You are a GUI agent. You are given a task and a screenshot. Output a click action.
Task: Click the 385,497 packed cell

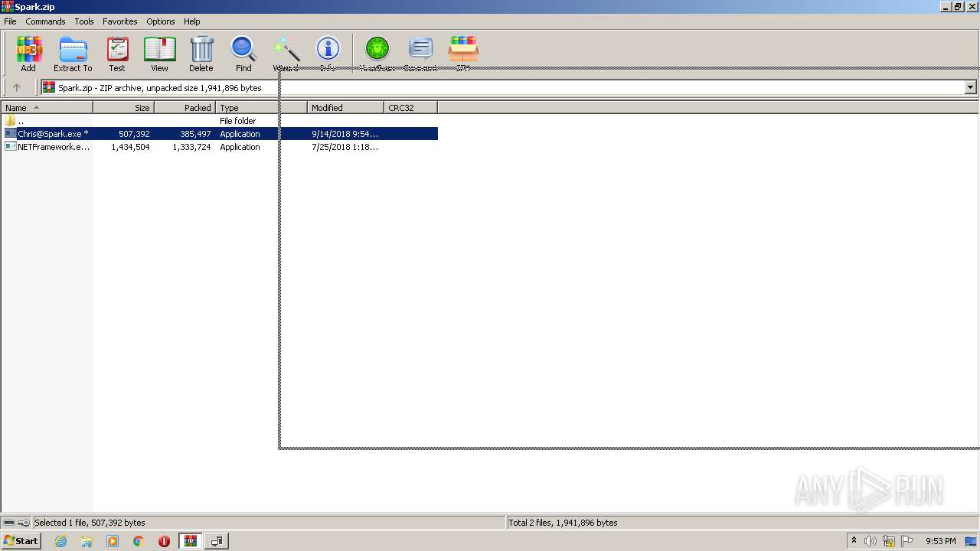195,134
